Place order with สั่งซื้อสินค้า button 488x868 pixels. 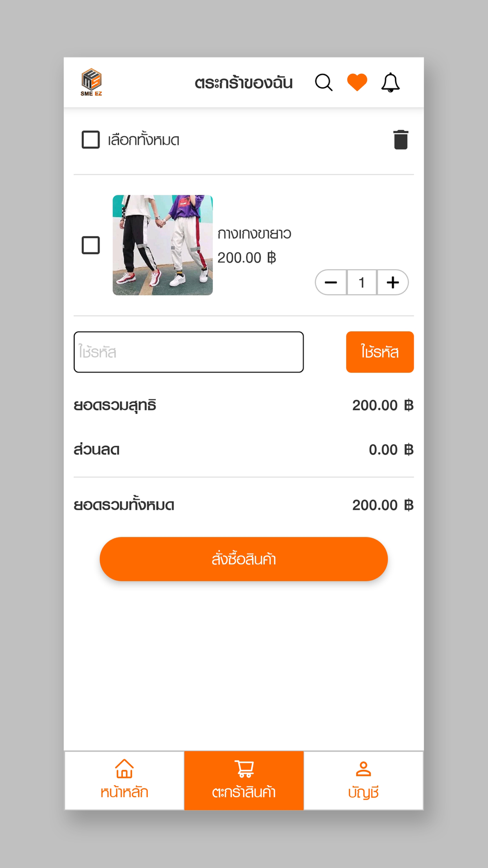click(x=244, y=559)
